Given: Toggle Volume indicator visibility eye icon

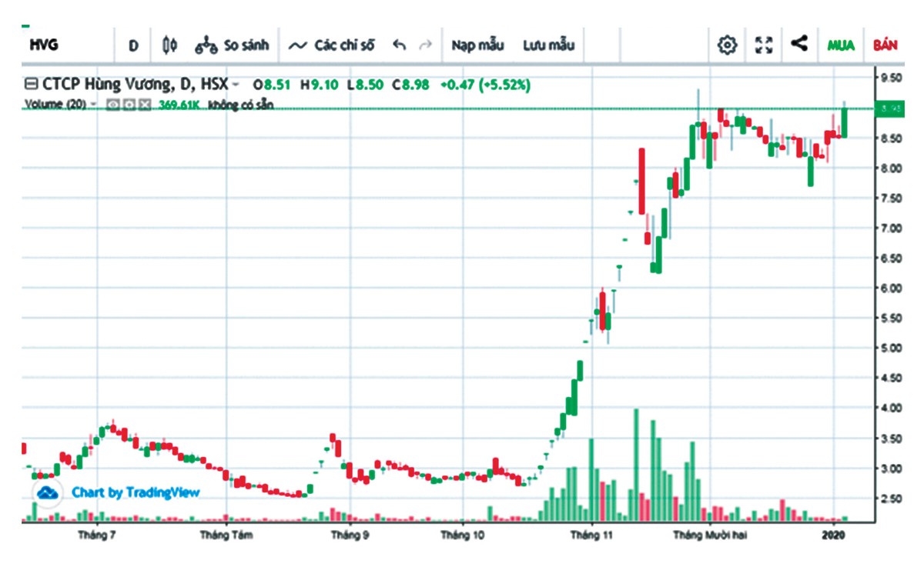Looking at the screenshot, I should (x=112, y=104).
